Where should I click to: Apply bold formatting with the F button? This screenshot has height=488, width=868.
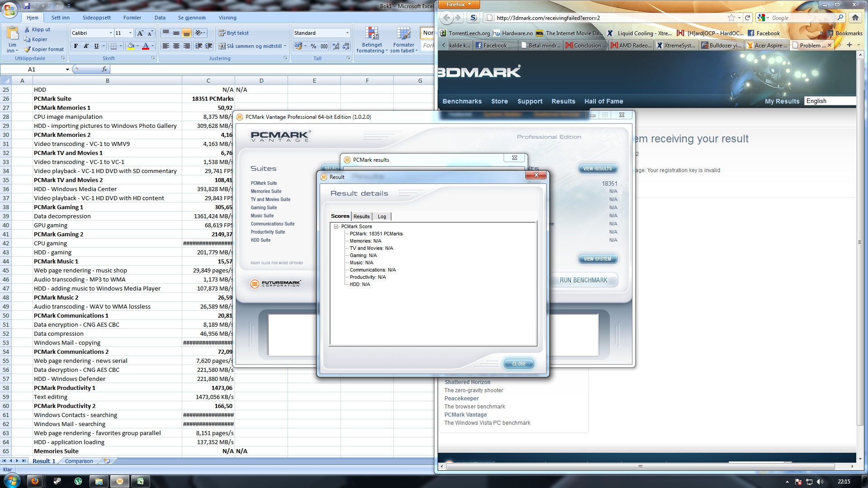pyautogui.click(x=76, y=46)
